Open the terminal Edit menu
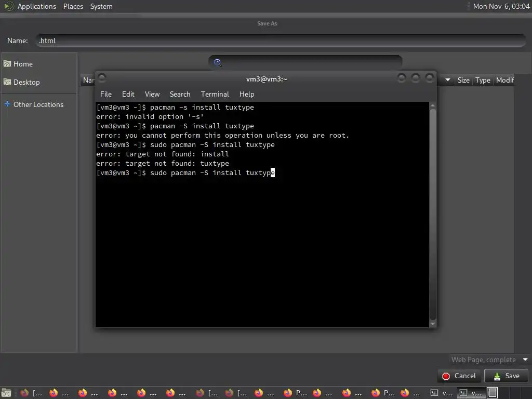 click(x=128, y=95)
